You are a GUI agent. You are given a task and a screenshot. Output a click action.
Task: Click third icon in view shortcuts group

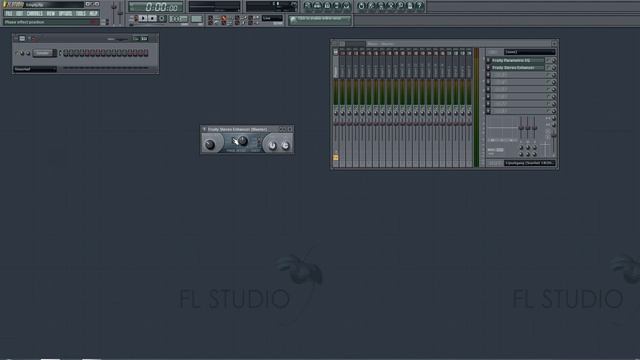[x=327, y=6]
